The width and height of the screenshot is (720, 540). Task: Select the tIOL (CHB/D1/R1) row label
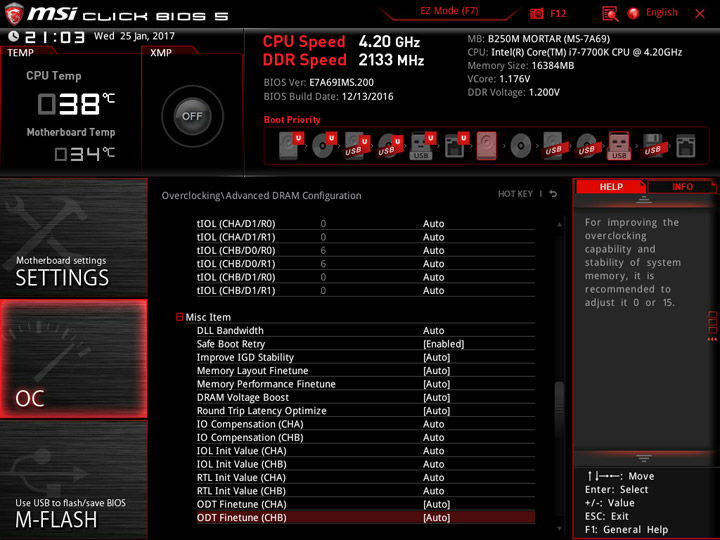coord(236,290)
